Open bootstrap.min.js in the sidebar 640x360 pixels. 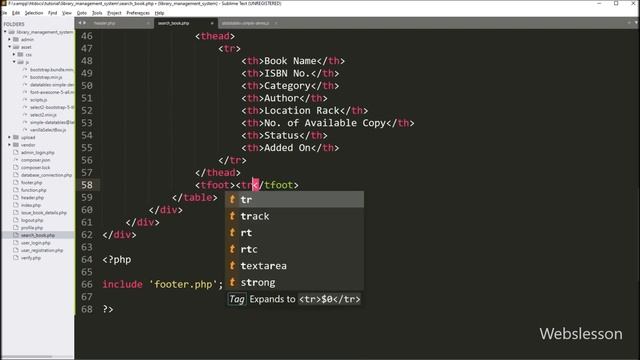(46, 77)
